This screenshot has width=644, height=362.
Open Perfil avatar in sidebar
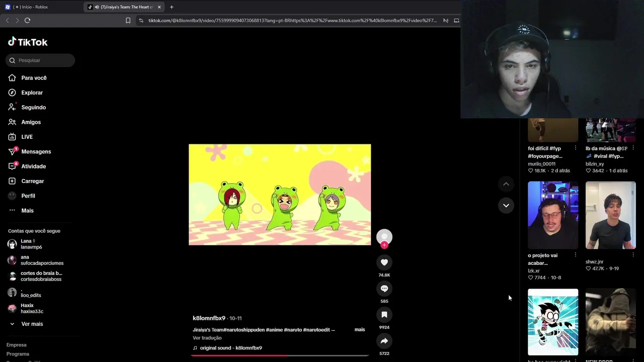pyautogui.click(x=12, y=196)
